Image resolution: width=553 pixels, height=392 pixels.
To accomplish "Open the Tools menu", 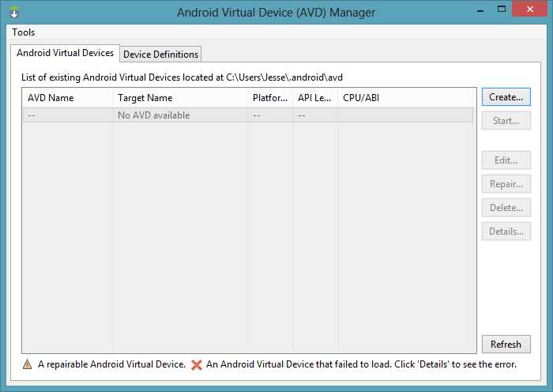I will coord(23,32).
